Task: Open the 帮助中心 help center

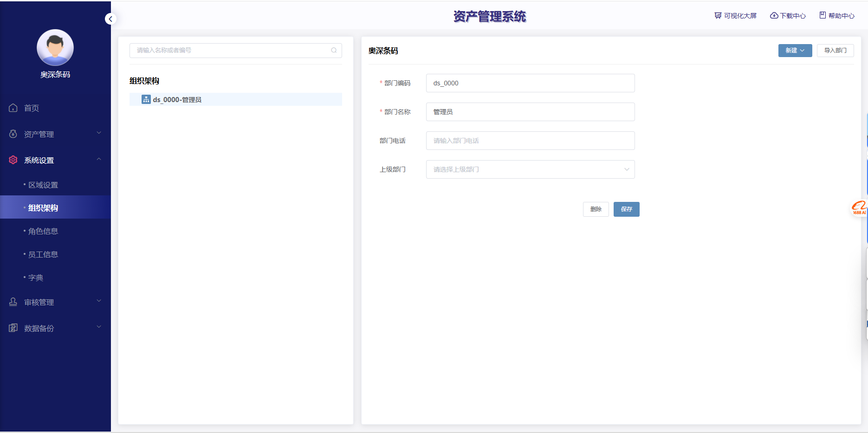Action: (837, 16)
